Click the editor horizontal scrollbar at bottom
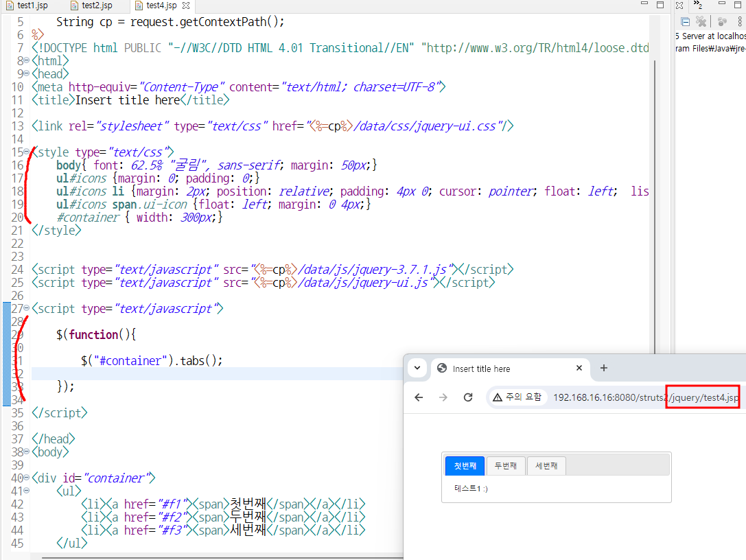746x560 pixels. [222, 557]
